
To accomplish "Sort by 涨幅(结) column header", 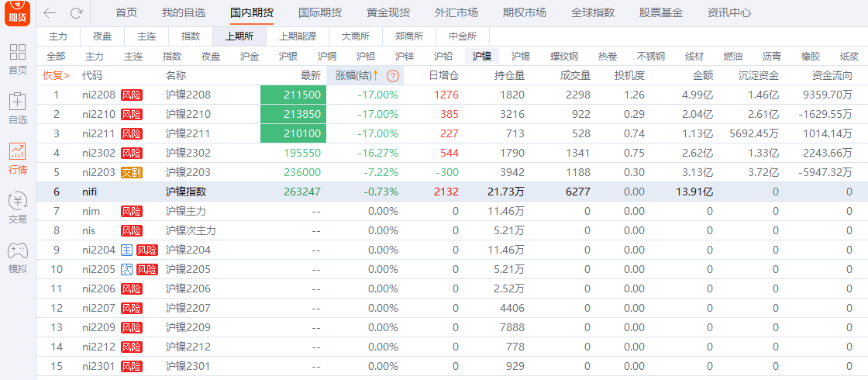I will click(x=353, y=75).
